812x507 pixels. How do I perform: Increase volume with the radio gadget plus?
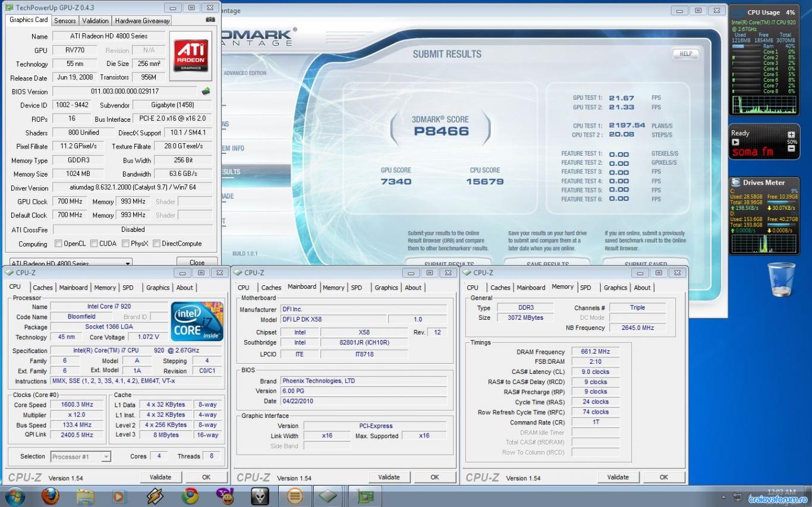click(791, 135)
